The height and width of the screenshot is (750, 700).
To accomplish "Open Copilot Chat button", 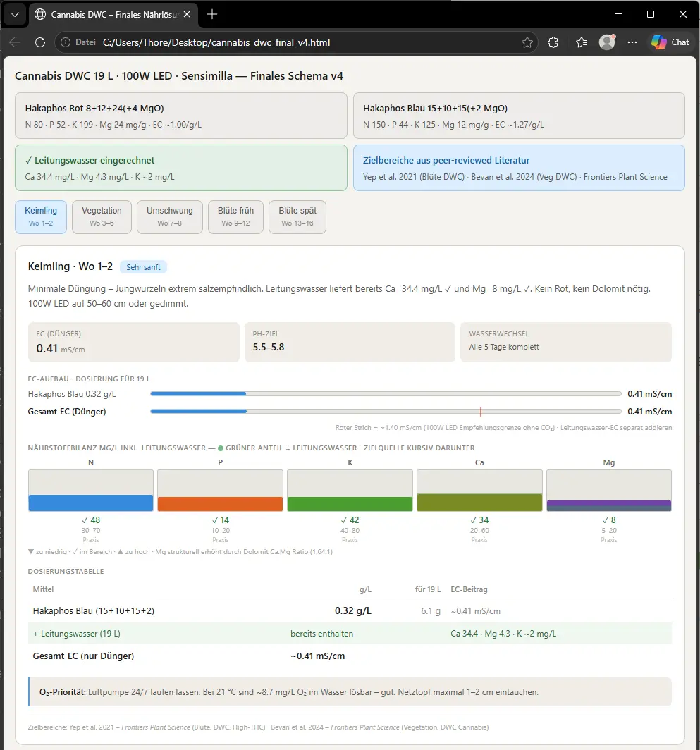I will (x=670, y=42).
